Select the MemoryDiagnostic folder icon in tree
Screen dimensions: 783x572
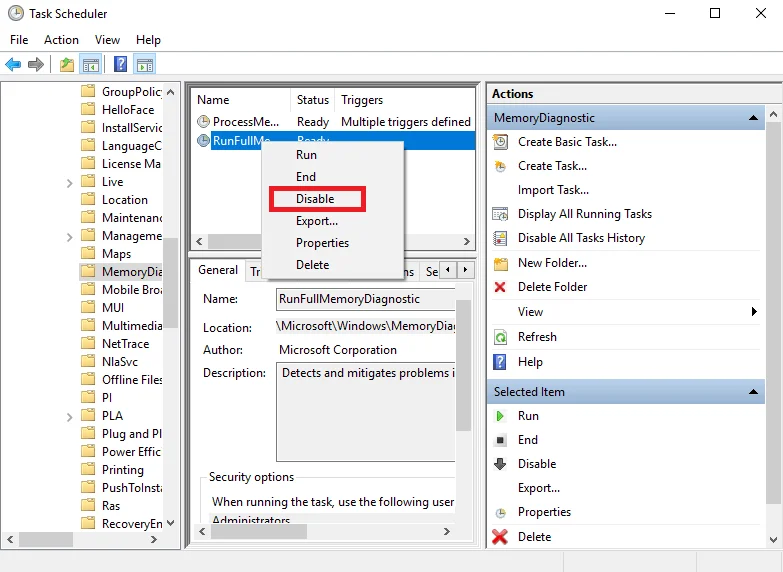[x=88, y=271]
